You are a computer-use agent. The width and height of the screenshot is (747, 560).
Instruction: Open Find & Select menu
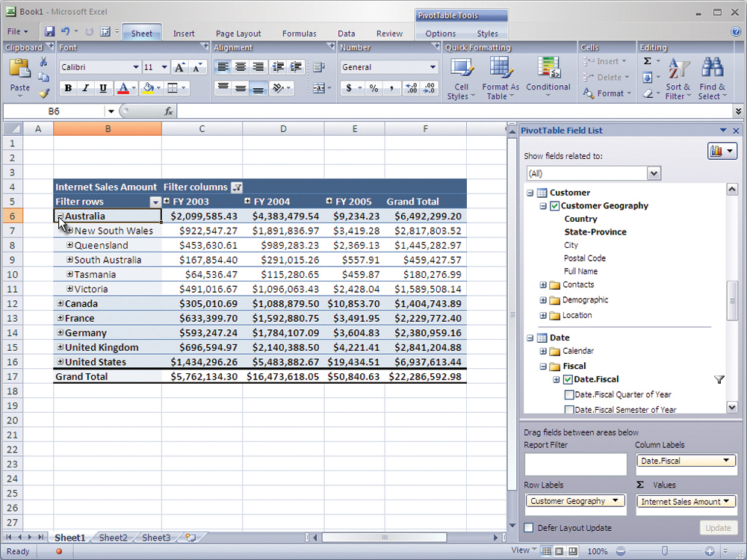pyautogui.click(x=712, y=78)
